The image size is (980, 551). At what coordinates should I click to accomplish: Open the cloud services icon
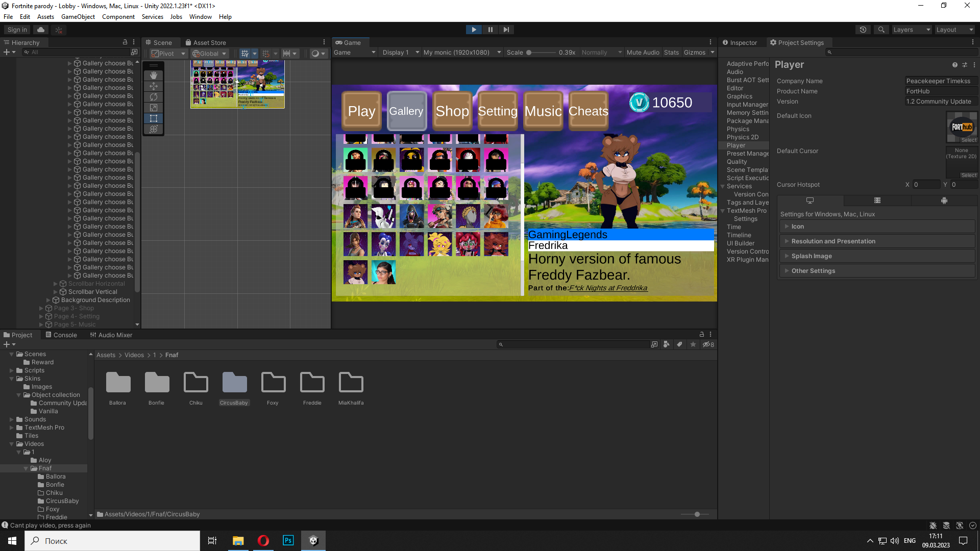point(41,30)
